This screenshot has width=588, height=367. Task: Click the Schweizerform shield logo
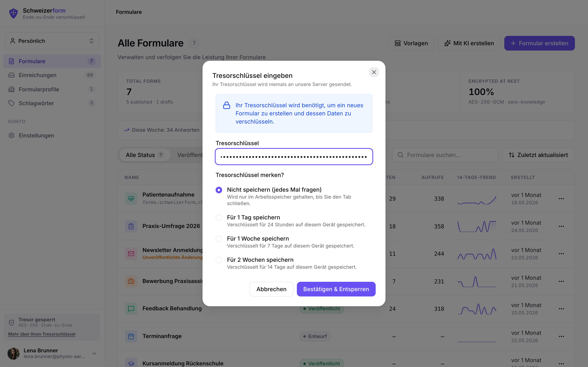13,13
